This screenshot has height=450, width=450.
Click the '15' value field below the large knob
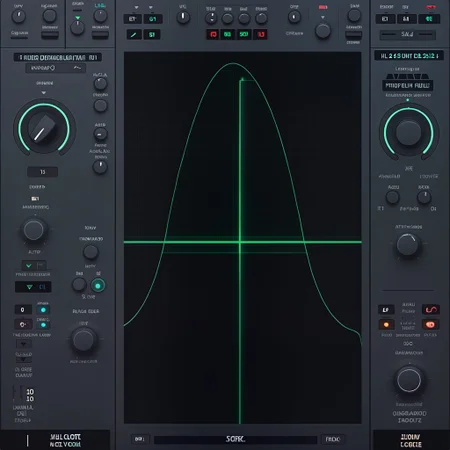tap(42, 172)
